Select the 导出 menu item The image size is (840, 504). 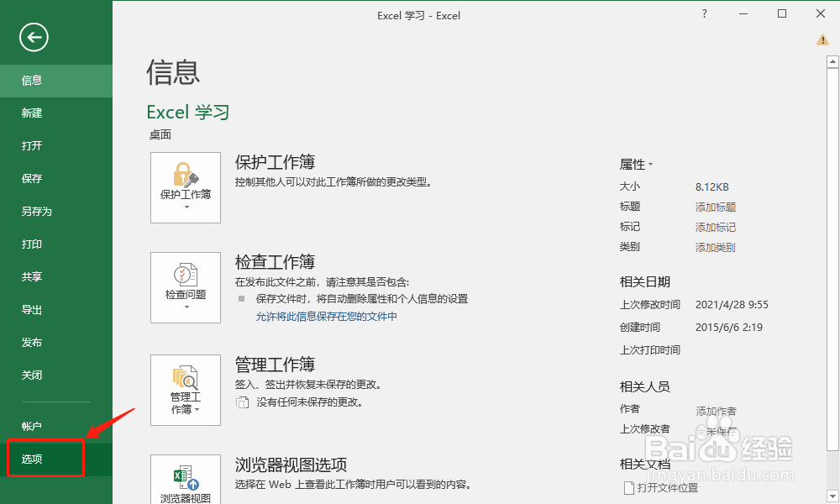pyautogui.click(x=56, y=310)
